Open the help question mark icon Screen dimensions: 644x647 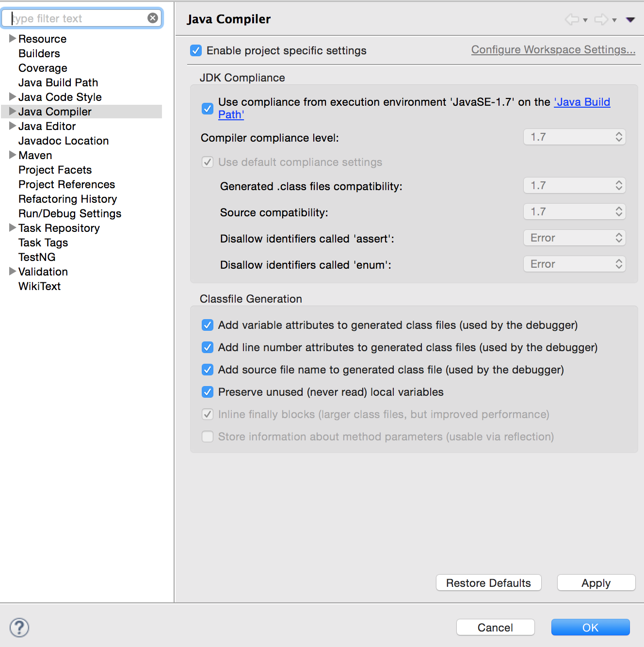(x=19, y=627)
